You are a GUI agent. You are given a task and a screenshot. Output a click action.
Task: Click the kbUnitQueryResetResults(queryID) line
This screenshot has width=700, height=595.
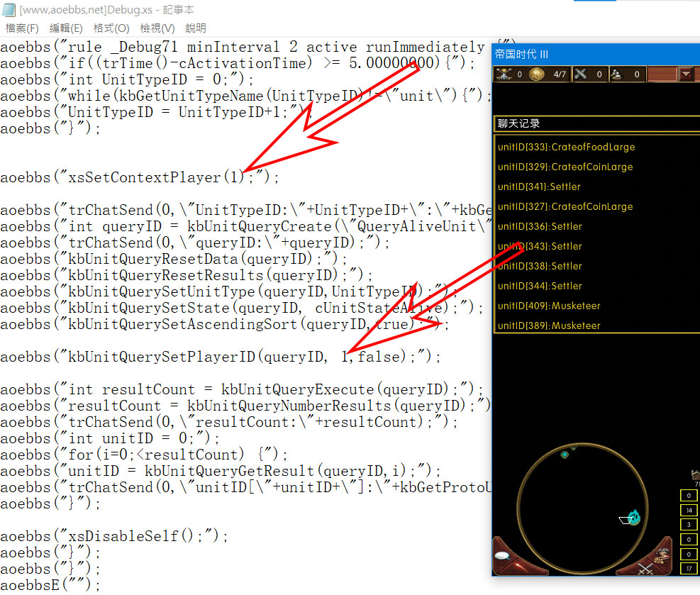(x=186, y=275)
